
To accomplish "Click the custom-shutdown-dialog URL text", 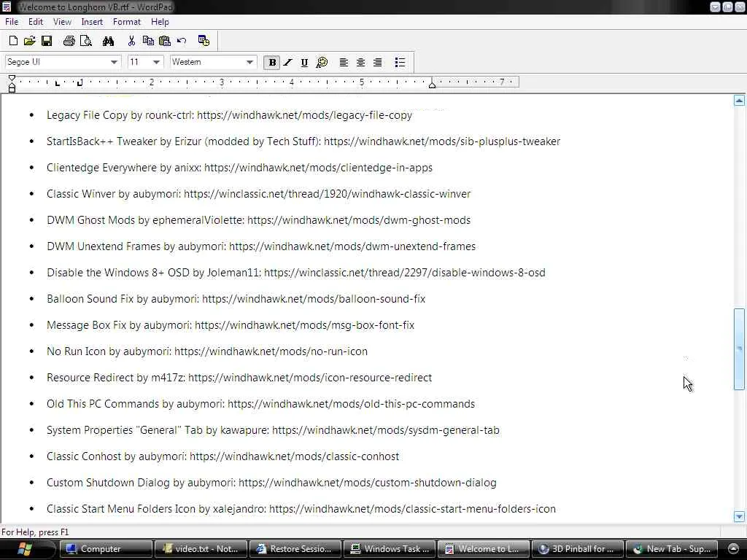I will tap(368, 483).
